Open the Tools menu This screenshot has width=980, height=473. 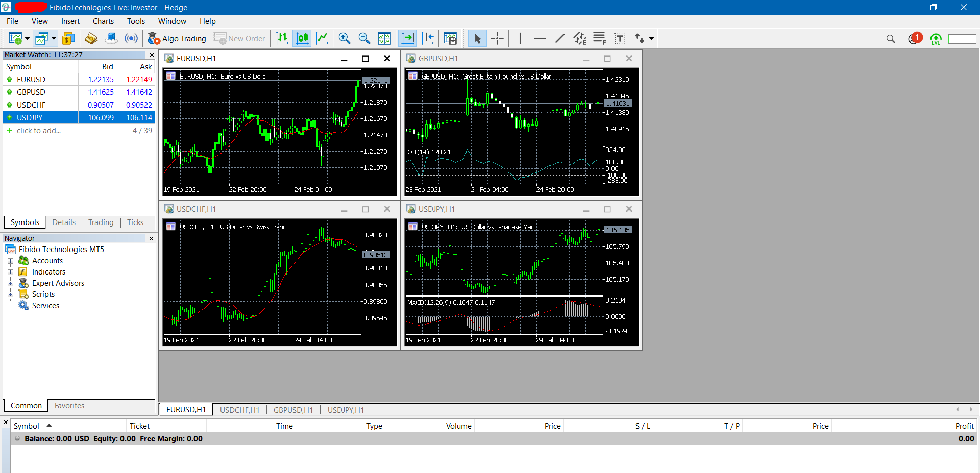[136, 21]
